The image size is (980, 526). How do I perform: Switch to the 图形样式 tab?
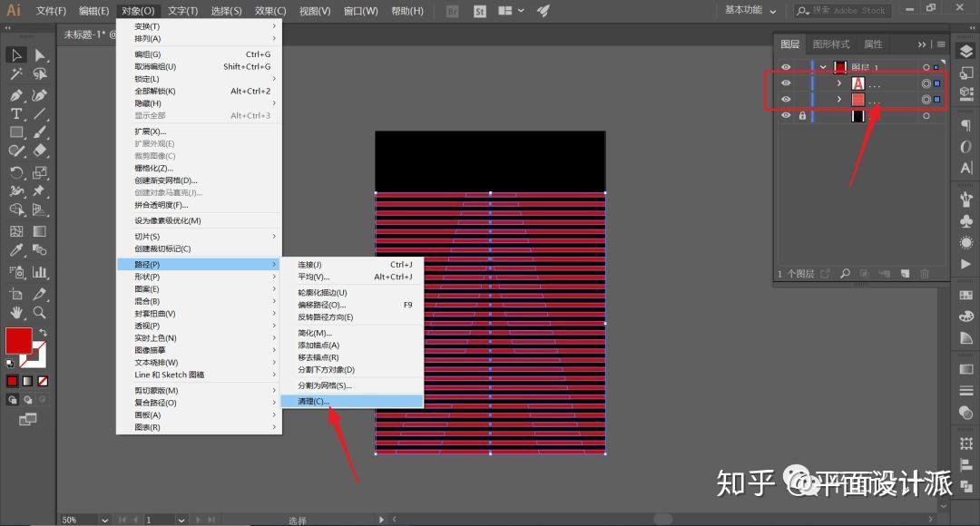(x=830, y=44)
